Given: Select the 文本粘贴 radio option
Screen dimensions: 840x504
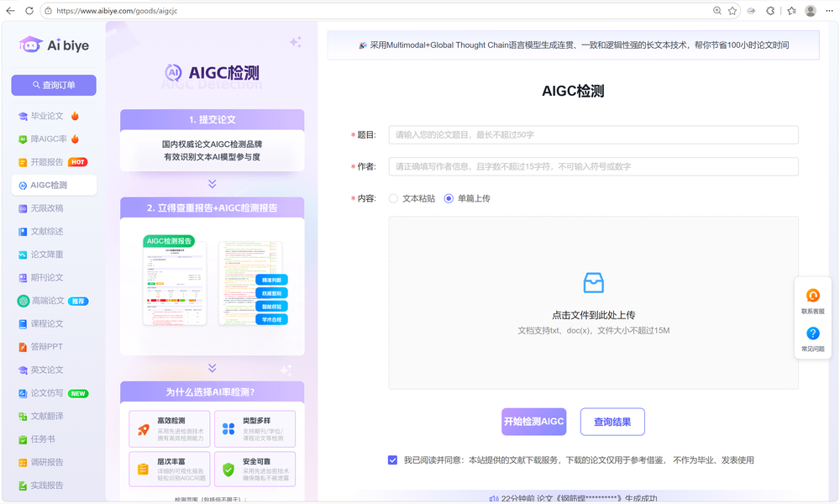Looking at the screenshot, I should tap(394, 199).
